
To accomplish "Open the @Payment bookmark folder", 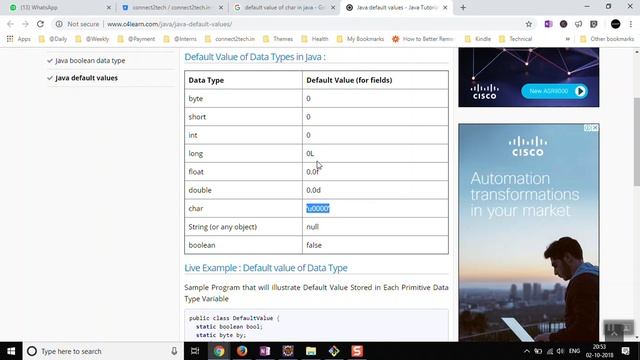I will tap(136, 39).
